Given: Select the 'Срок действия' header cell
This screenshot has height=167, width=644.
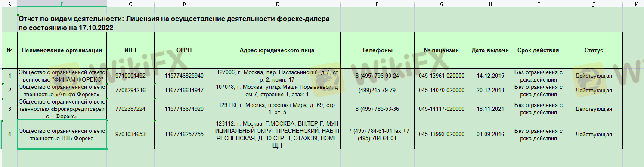Looking at the screenshot, I should [x=538, y=50].
